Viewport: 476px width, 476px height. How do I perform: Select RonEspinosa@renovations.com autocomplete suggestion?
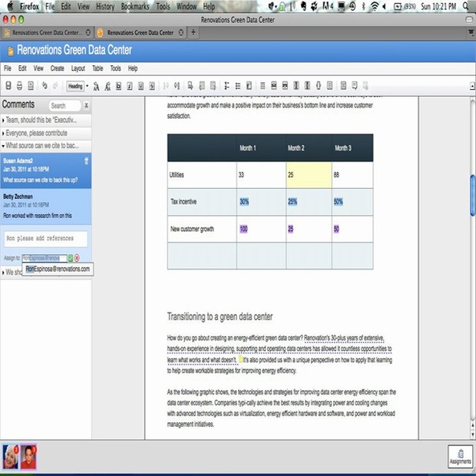(58, 269)
